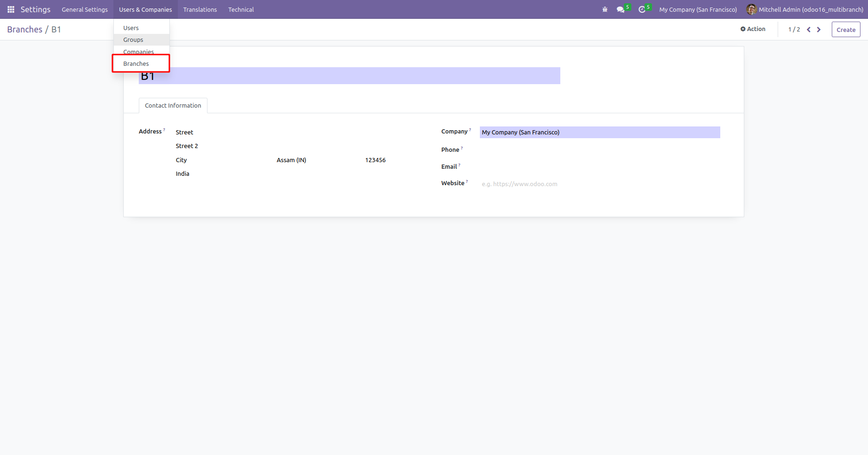
Task: Click the Create button
Action: point(846,30)
